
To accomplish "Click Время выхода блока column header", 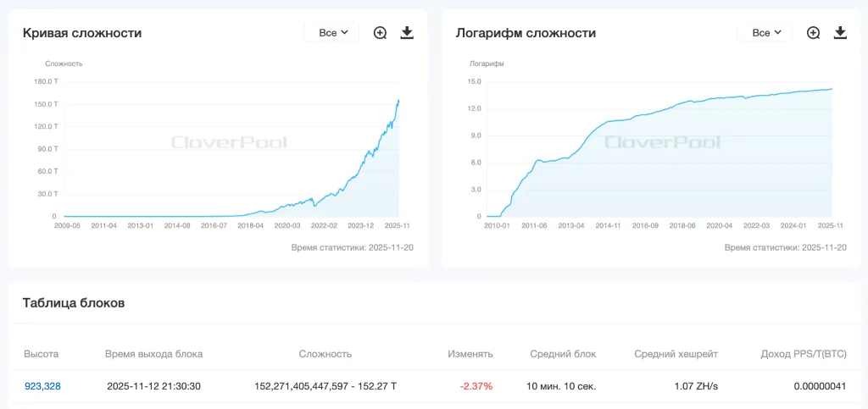I will [153, 354].
